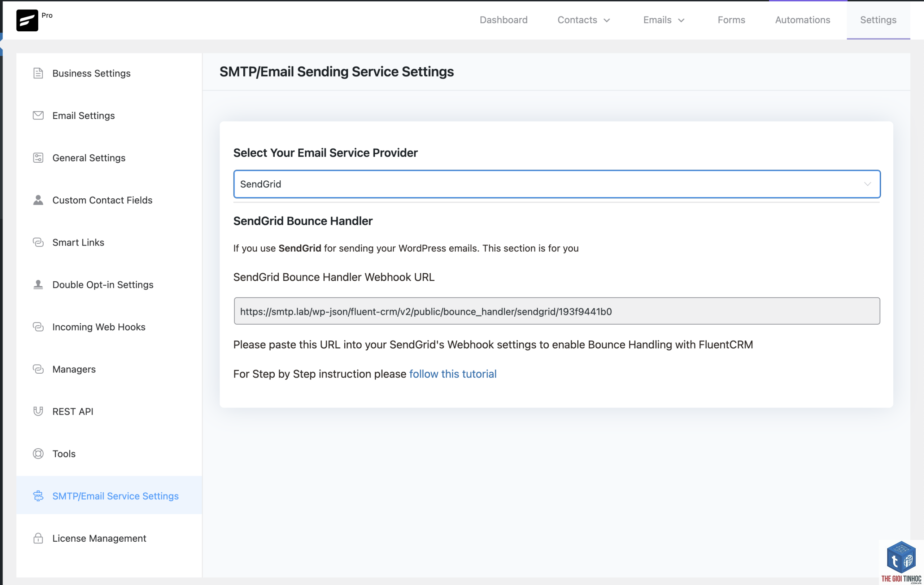
Task: Select SMTP/Email Service Settings item
Action: [x=109, y=496]
